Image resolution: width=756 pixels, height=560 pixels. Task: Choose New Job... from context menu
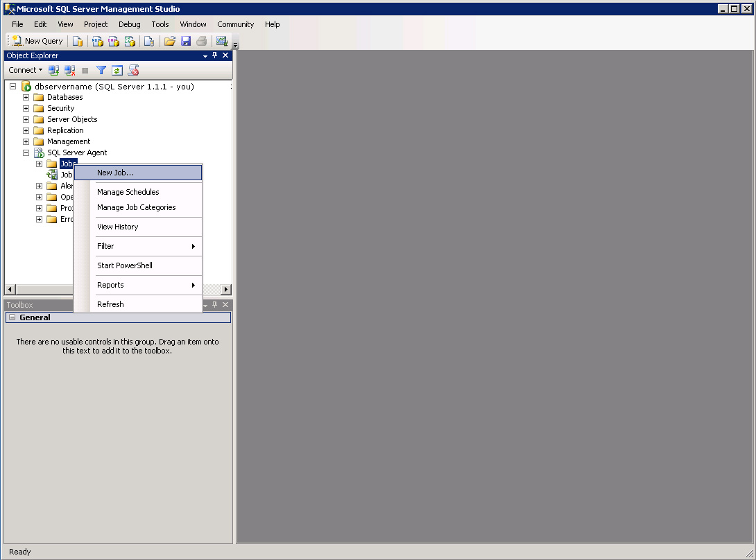click(138, 173)
